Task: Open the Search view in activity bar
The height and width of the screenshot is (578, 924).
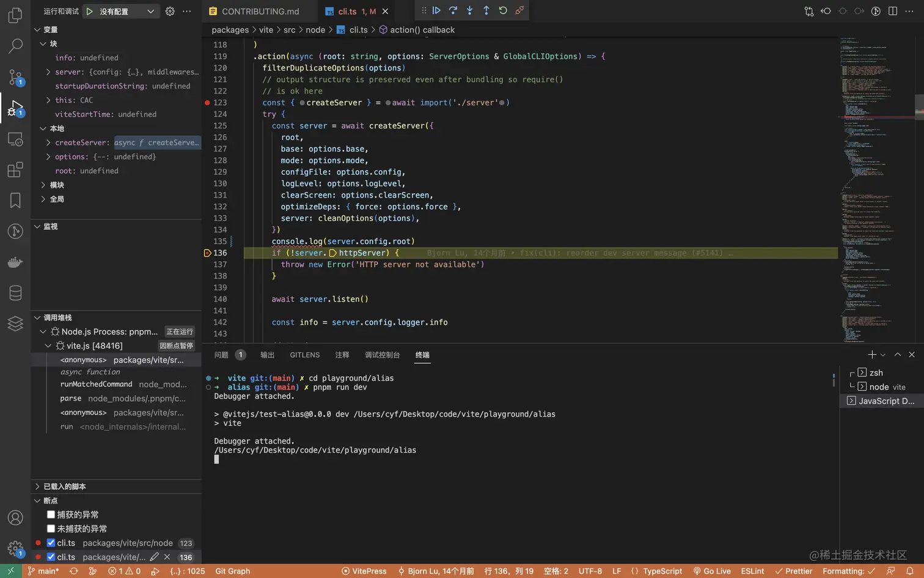Action: click(15, 46)
